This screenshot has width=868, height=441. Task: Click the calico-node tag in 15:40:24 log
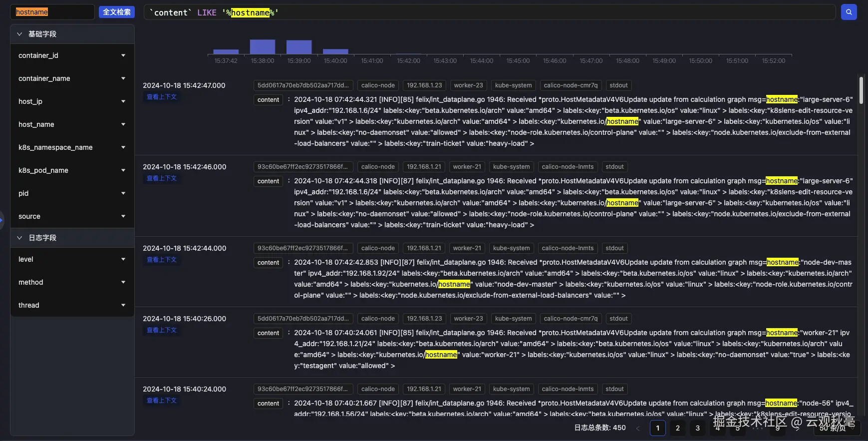[x=378, y=389]
